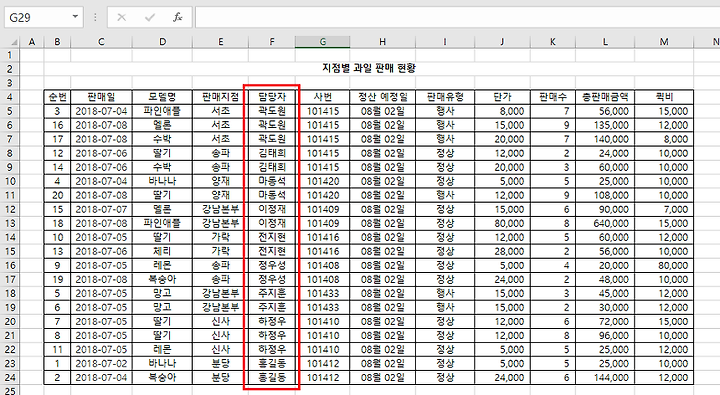The height and width of the screenshot is (395, 720).
Task: Click the 모델명 header cell
Action: pyautogui.click(x=163, y=97)
